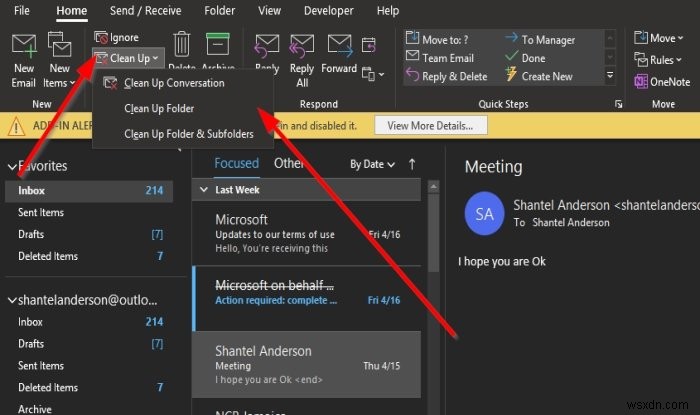Open the File tab
This screenshot has width=700, height=415.
pyautogui.click(x=22, y=10)
